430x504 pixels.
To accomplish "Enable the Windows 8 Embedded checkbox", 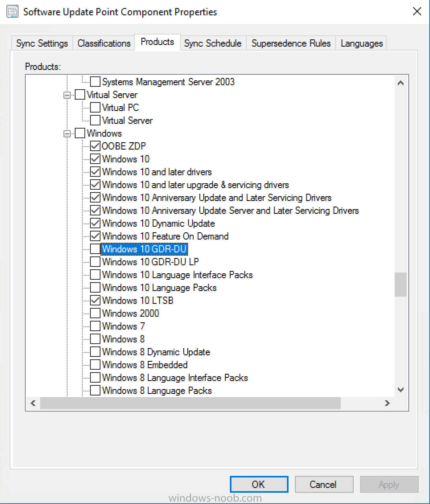I will (95, 365).
